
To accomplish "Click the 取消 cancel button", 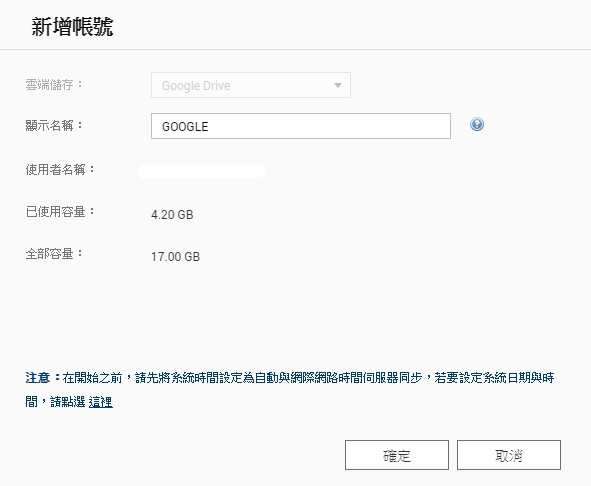I will pos(509,455).
